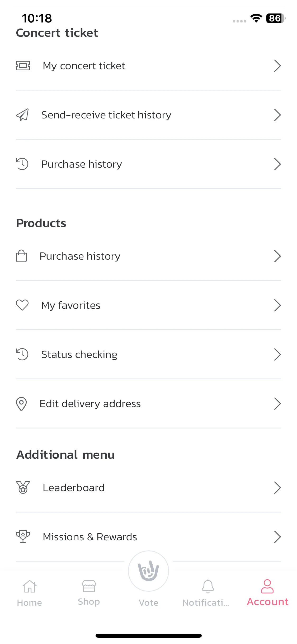Tap the clock icon beside Status checking
This screenshot has height=644, width=297.
[x=22, y=354]
